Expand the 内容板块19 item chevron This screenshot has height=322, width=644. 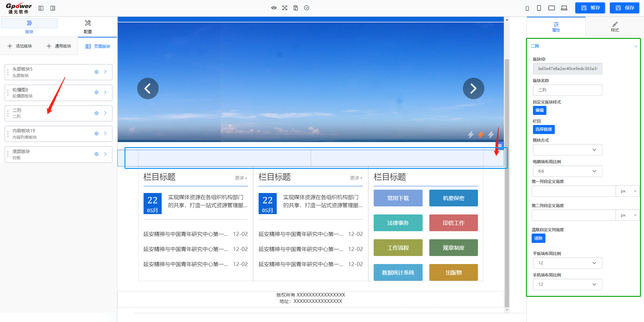pyautogui.click(x=105, y=133)
